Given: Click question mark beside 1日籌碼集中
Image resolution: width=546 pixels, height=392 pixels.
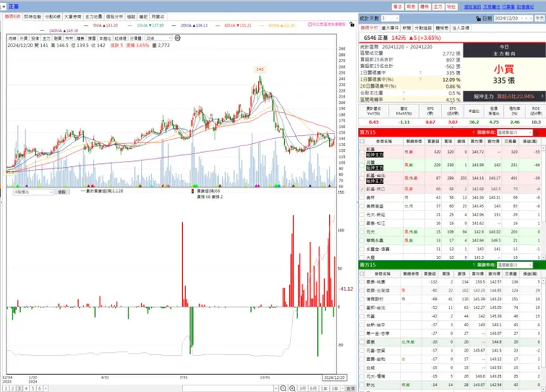Looking at the screenshot, I should (421, 73).
